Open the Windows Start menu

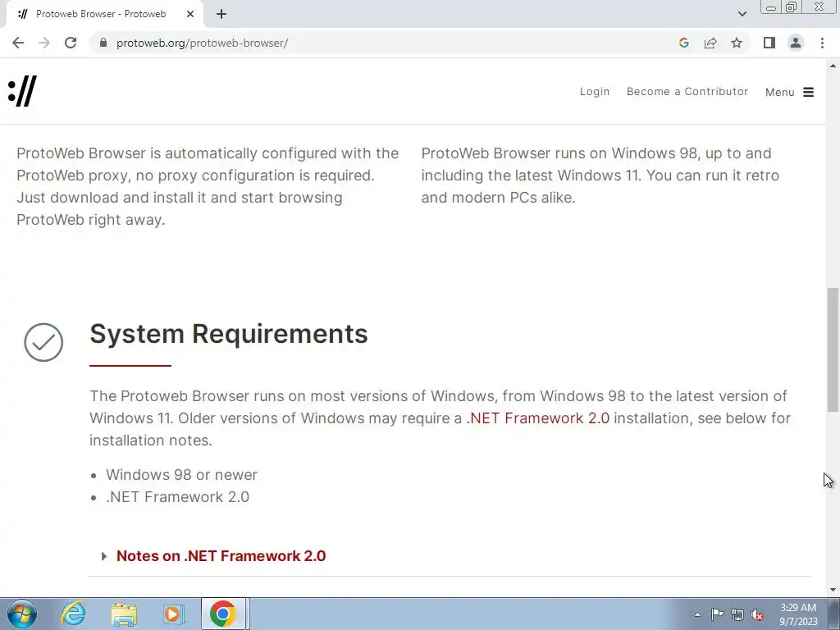(22, 614)
